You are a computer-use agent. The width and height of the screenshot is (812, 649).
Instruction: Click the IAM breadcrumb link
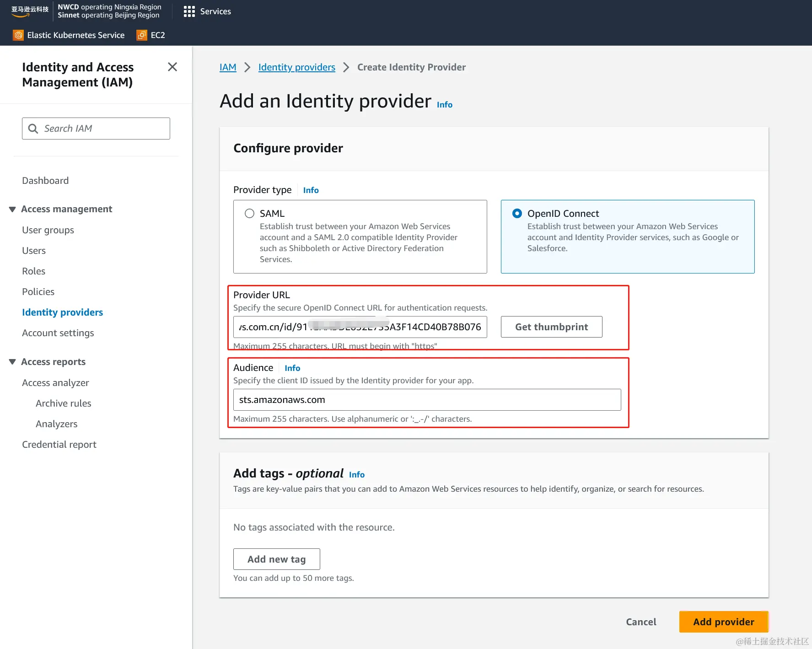pos(228,67)
